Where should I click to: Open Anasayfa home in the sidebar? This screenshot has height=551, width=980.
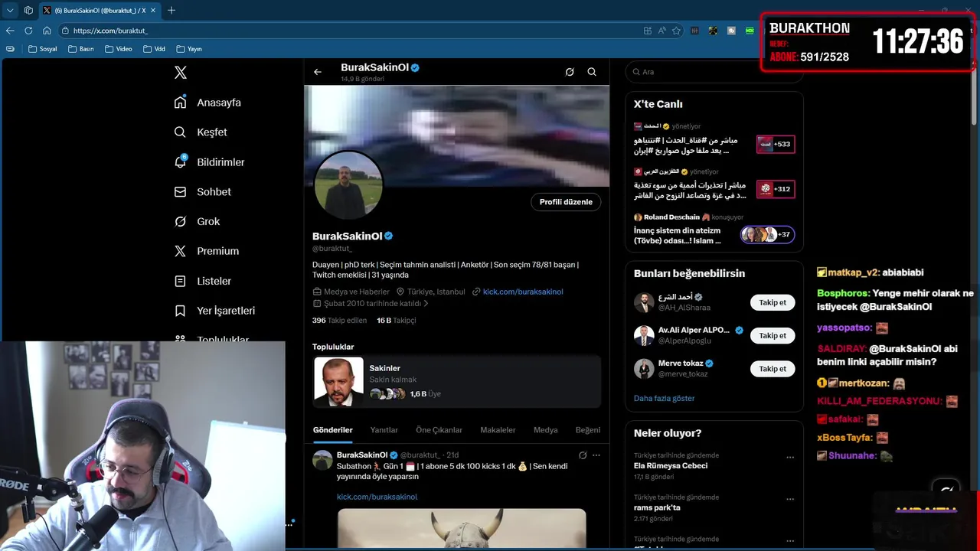[x=207, y=103]
